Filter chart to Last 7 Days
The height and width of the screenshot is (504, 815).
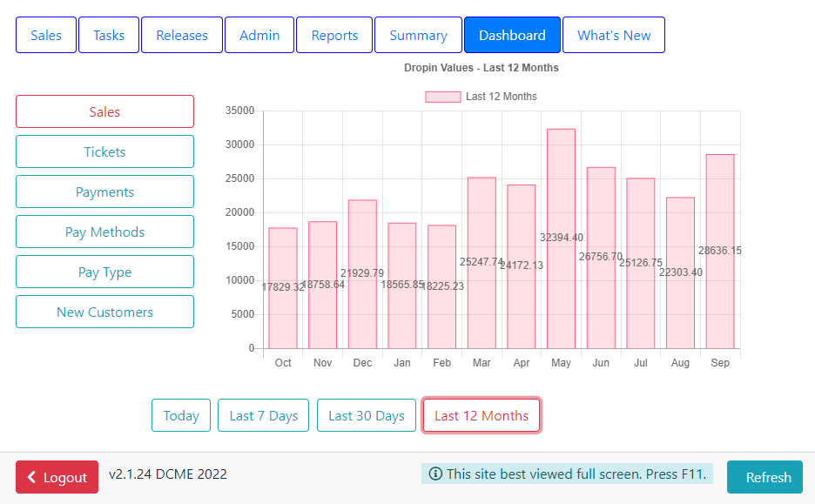tap(263, 415)
